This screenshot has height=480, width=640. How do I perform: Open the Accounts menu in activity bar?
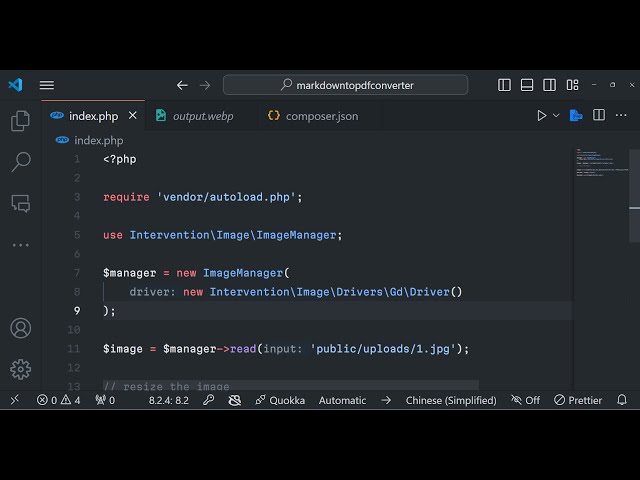click(20, 328)
